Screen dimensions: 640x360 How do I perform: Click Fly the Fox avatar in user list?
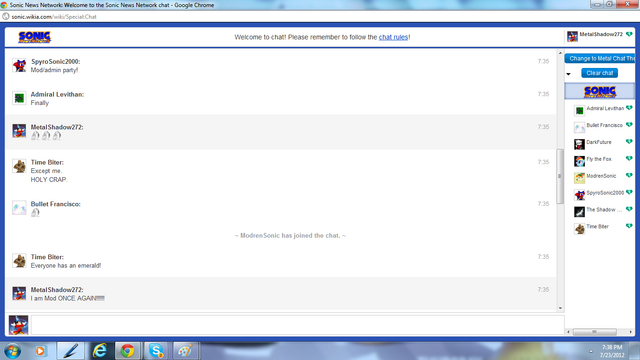[579, 161]
